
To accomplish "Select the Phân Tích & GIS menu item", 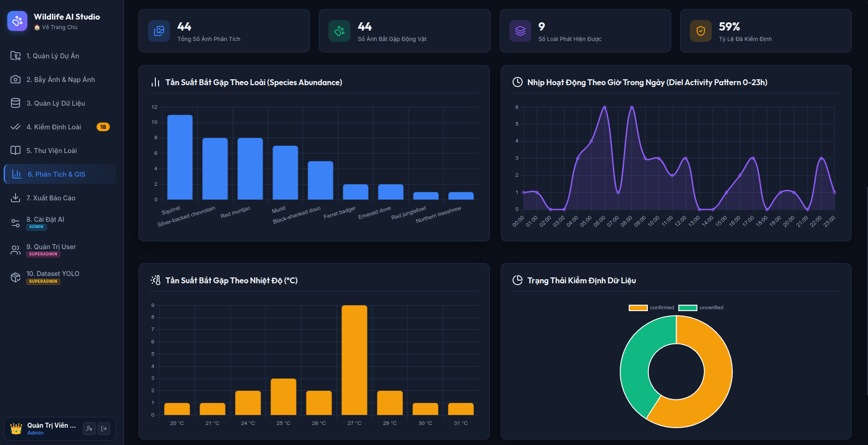I will (60, 174).
